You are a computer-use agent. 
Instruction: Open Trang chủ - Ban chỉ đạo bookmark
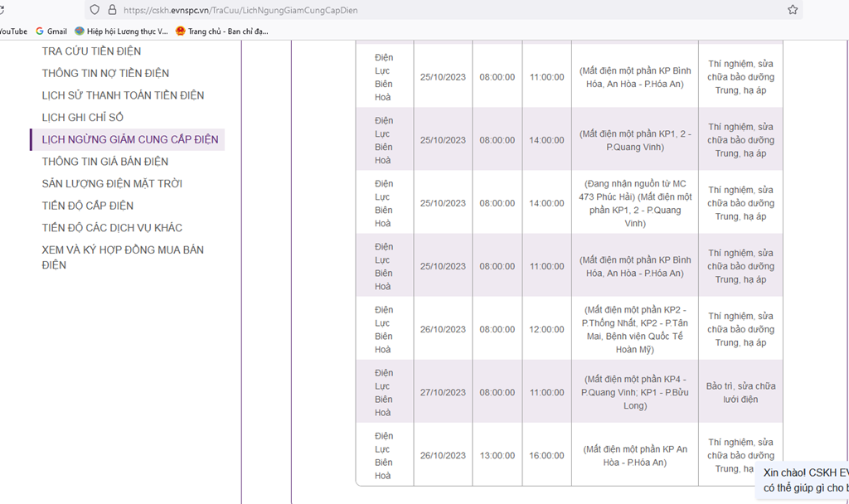(221, 31)
